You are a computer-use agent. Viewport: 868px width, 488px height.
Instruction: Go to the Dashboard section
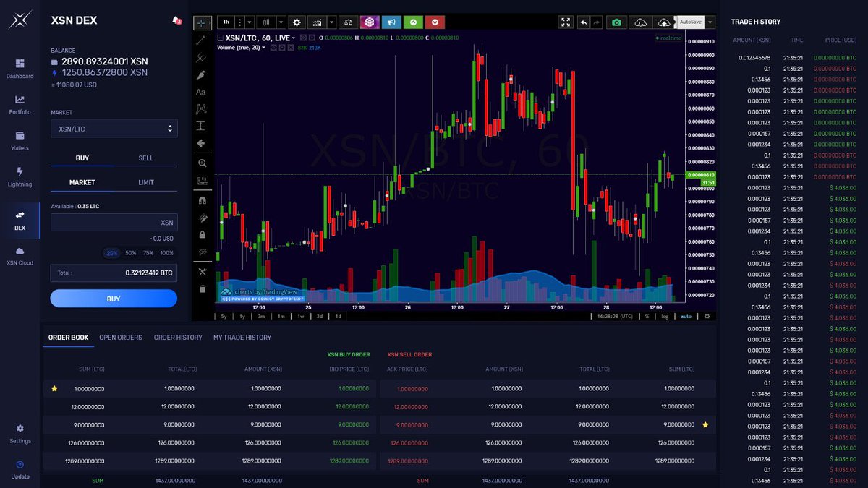[x=20, y=68]
